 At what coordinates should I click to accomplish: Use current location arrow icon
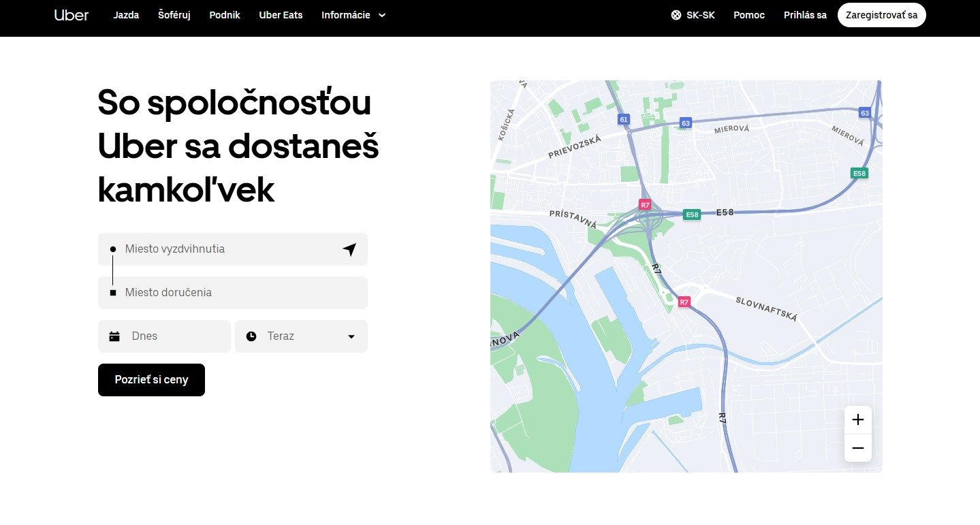tap(349, 250)
